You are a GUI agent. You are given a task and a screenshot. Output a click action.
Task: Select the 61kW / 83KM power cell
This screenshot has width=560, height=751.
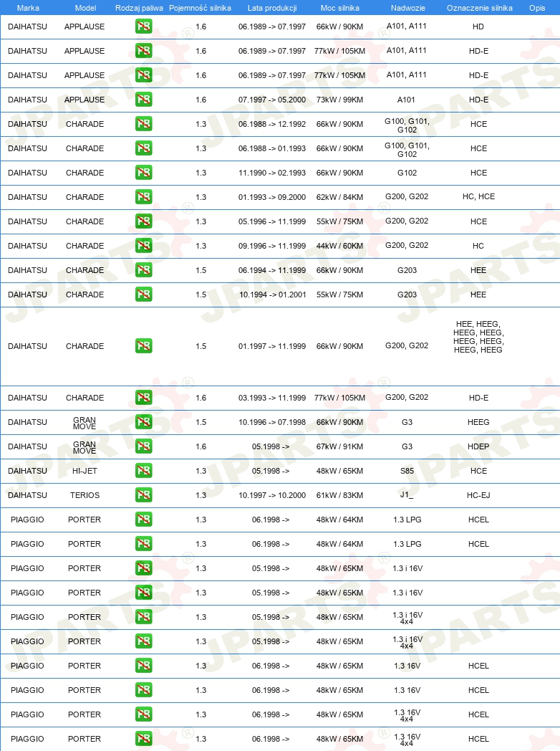(x=340, y=495)
